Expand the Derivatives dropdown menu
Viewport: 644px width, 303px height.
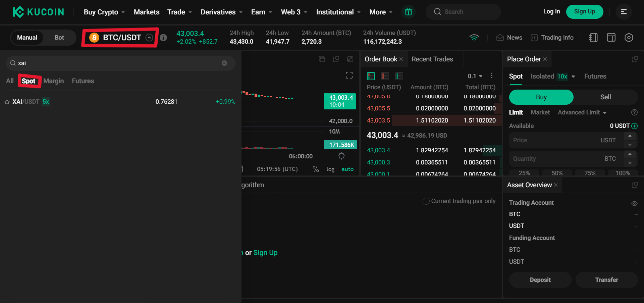(x=222, y=12)
